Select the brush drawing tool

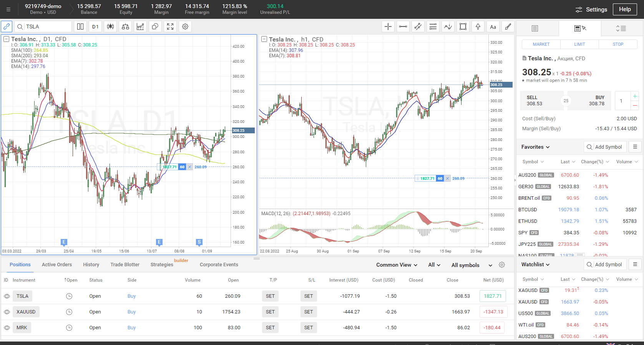[x=508, y=27]
